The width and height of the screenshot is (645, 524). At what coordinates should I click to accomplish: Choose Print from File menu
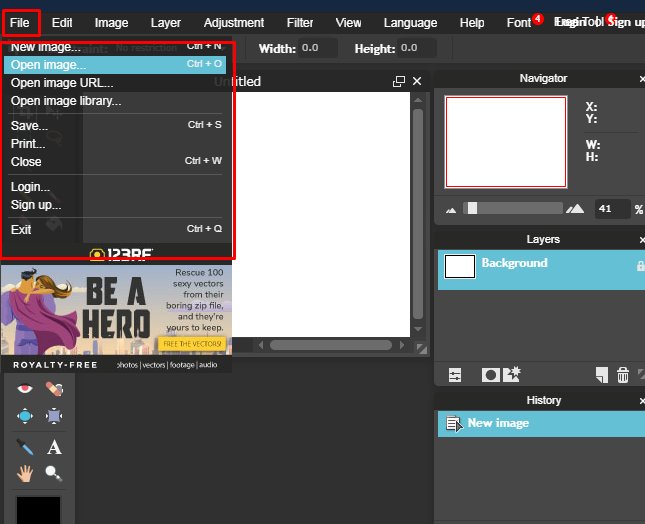click(x=115, y=144)
